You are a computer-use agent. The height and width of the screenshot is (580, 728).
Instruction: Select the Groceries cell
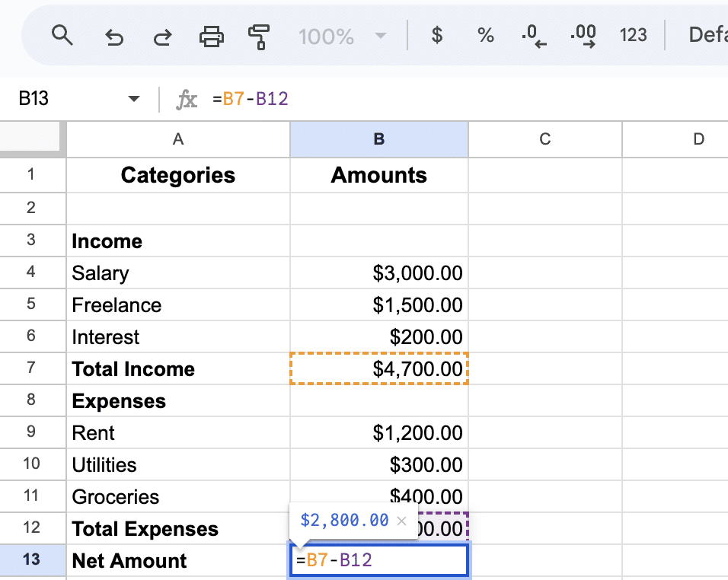pos(178,496)
